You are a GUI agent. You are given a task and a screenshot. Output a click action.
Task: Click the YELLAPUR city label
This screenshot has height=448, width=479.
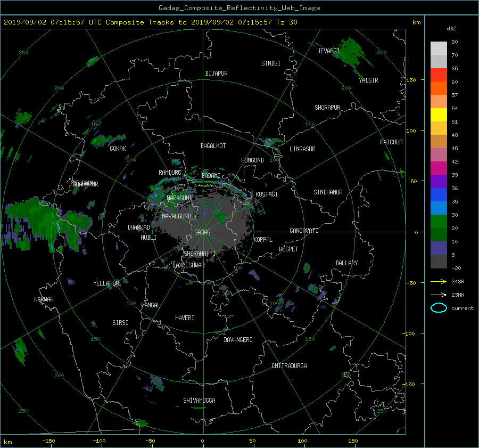106,283
